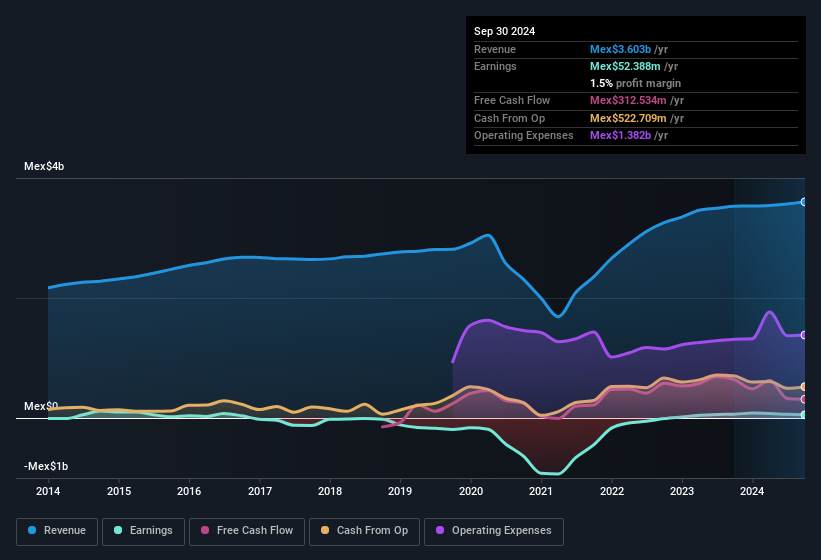Screen dimensions: 821x560
Task: Click the Revenue label in tooltip
Action: (x=495, y=49)
